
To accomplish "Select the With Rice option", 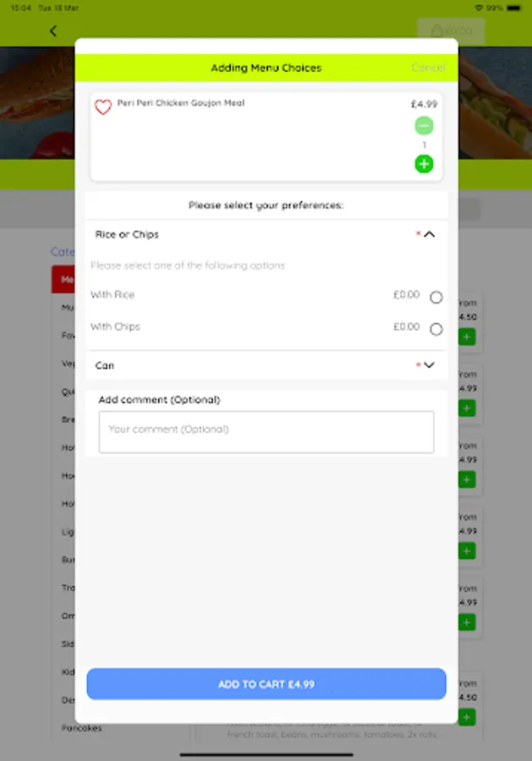I will click(x=436, y=297).
